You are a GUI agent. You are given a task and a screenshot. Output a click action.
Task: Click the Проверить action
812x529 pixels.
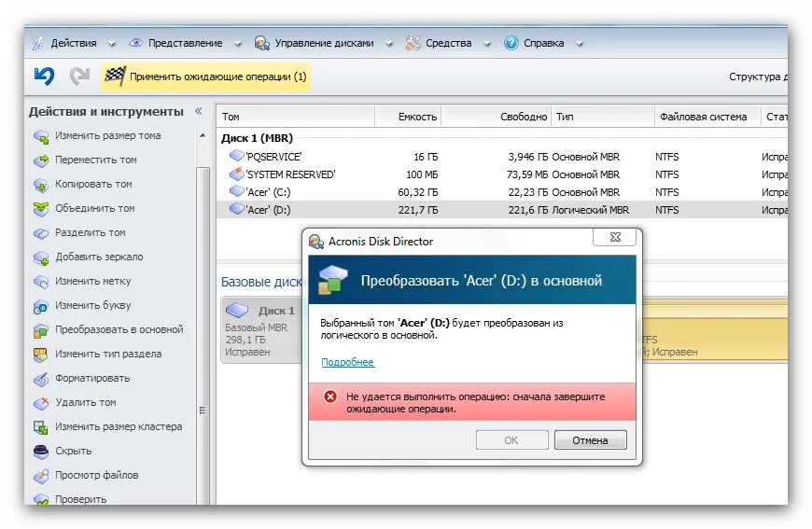click(x=81, y=499)
